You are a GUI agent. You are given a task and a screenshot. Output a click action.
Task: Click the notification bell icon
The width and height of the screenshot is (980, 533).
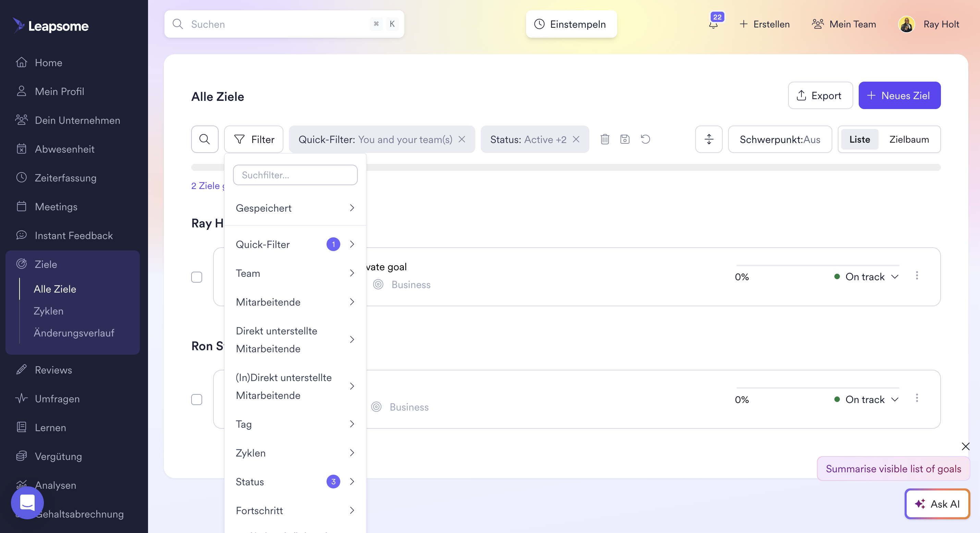coord(713,24)
